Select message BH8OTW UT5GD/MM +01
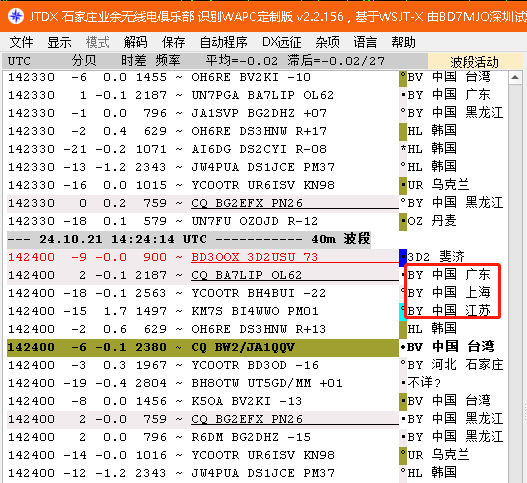 267,383
